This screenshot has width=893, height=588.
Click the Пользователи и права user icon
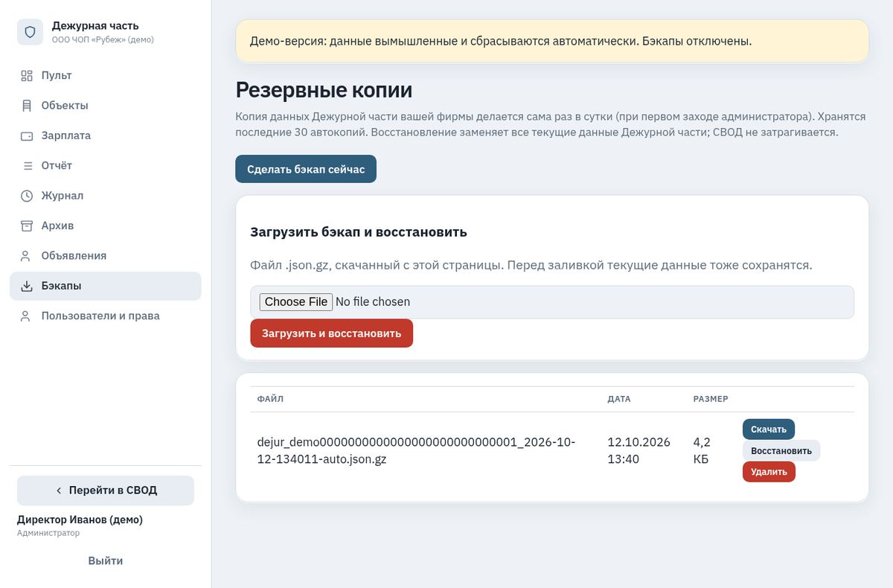point(27,316)
